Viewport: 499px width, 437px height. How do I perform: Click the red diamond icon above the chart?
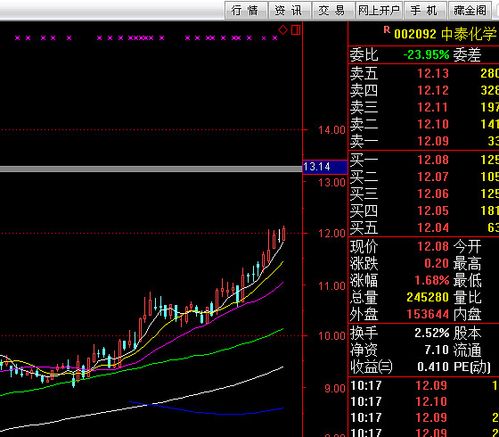(283, 30)
